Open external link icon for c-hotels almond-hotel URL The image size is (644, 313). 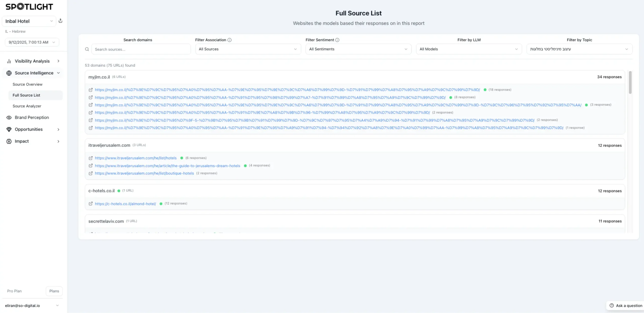[x=91, y=204]
